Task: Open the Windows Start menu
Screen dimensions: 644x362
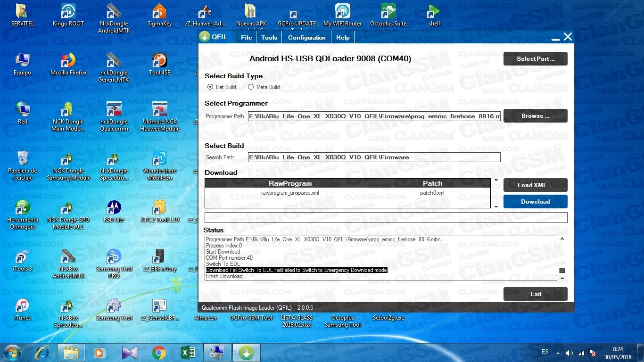Action: (x=12, y=353)
